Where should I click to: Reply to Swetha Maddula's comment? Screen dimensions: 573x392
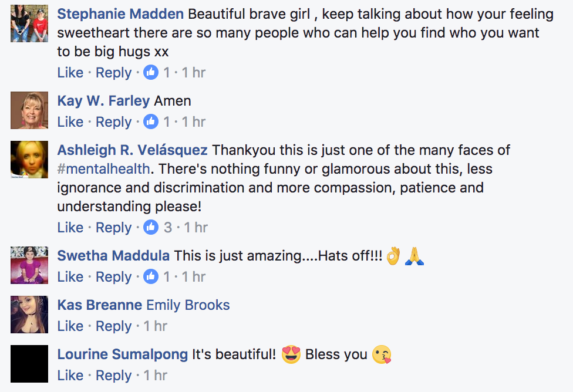click(x=113, y=277)
